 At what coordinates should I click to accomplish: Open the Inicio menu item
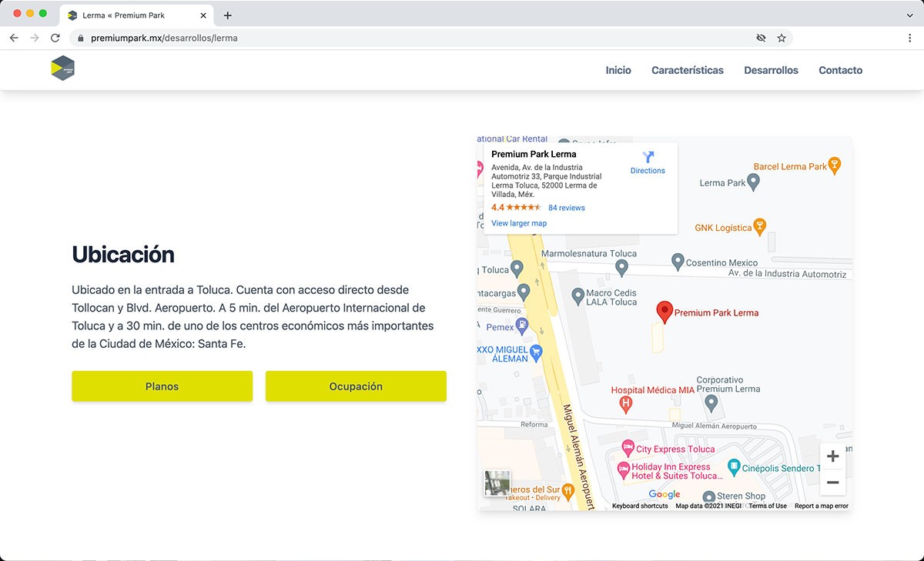pos(618,70)
